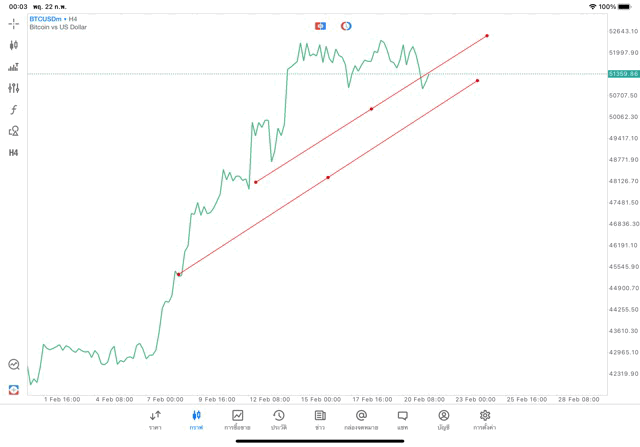640x447 pixels.
Task: Open the drawing objects shapes tool
Action: [x=14, y=131]
